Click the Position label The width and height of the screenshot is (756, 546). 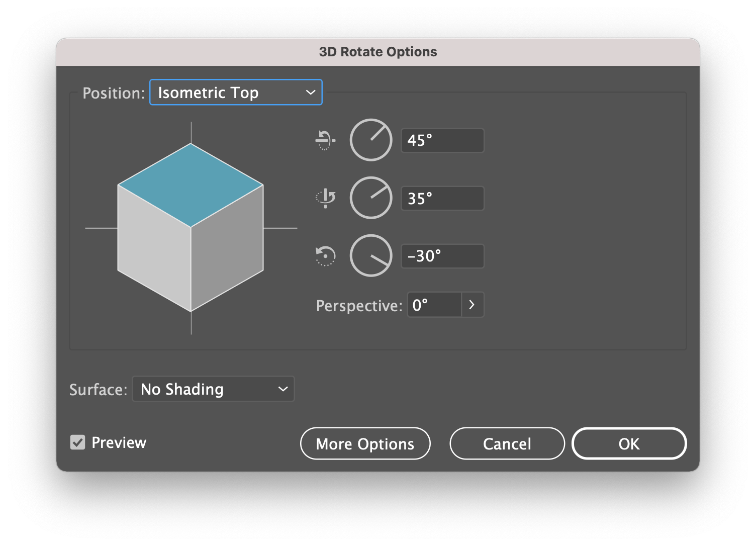(x=114, y=93)
